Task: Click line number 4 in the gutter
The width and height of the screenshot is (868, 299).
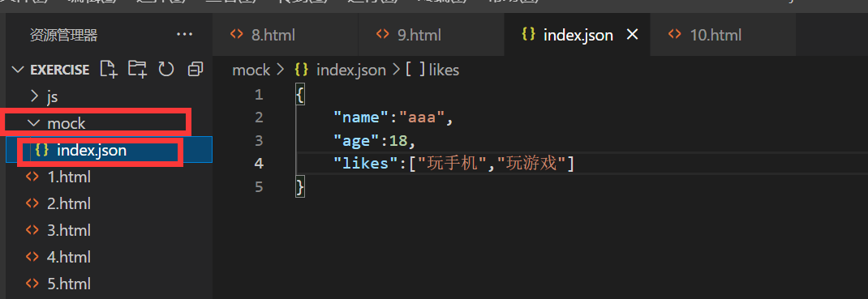Action: click(x=259, y=164)
